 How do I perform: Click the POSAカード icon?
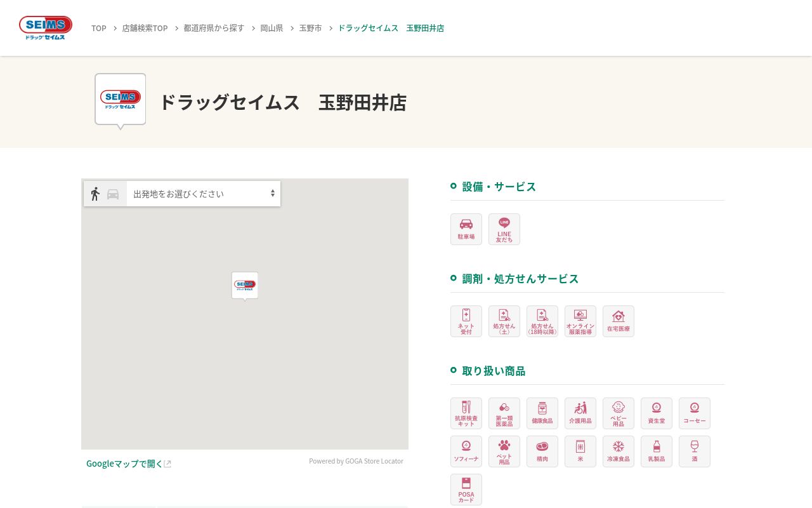click(x=466, y=490)
